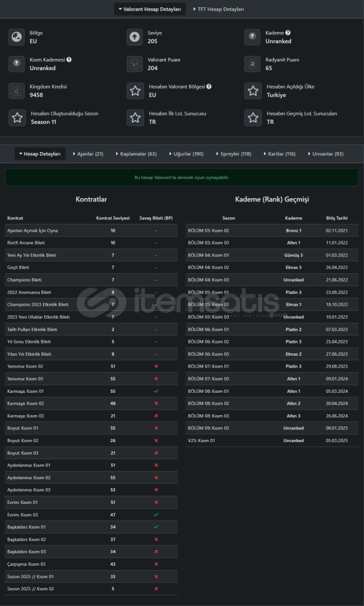The width and height of the screenshot is (364, 606).
Task: Click date 05.03.2025 in rank history
Action: 337,440
